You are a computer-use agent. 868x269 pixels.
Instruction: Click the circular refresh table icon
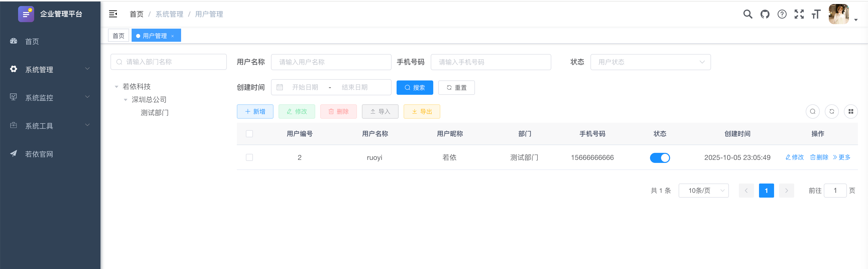tap(831, 112)
